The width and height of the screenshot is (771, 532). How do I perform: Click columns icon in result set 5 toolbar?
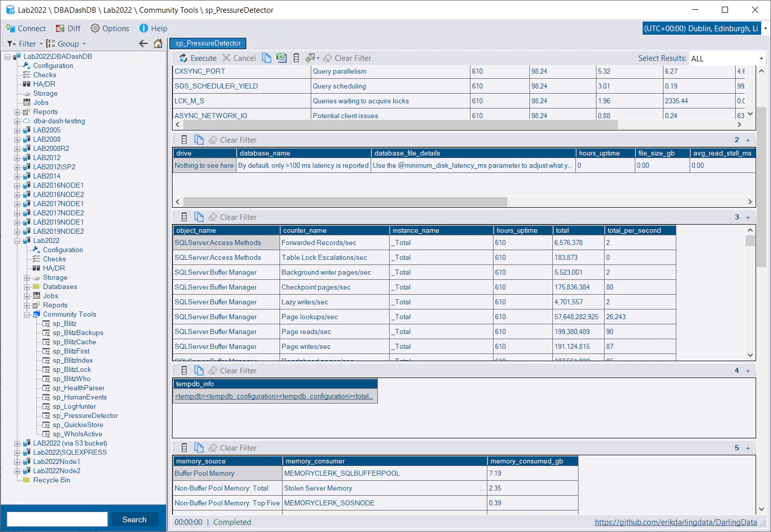pos(184,448)
